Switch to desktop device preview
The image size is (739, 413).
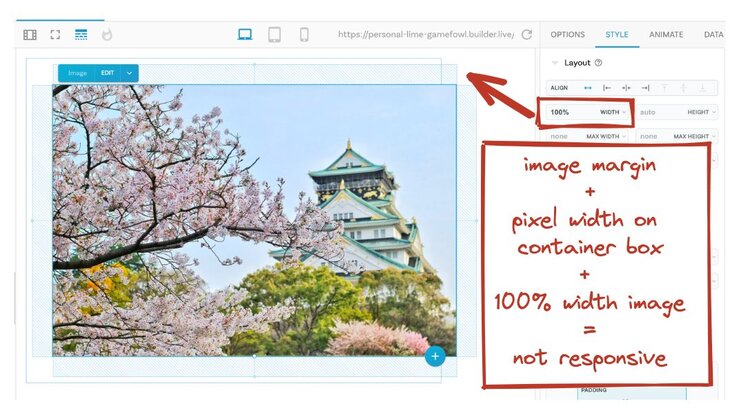tap(245, 34)
